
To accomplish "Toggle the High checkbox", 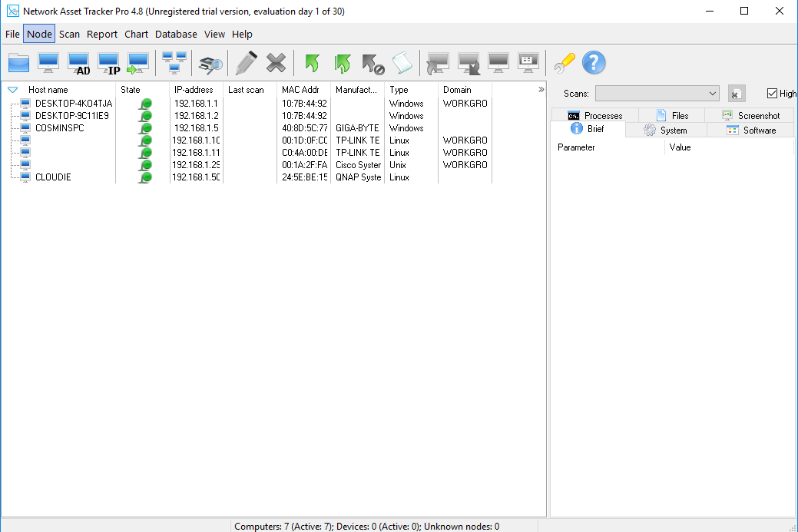I will [x=772, y=94].
